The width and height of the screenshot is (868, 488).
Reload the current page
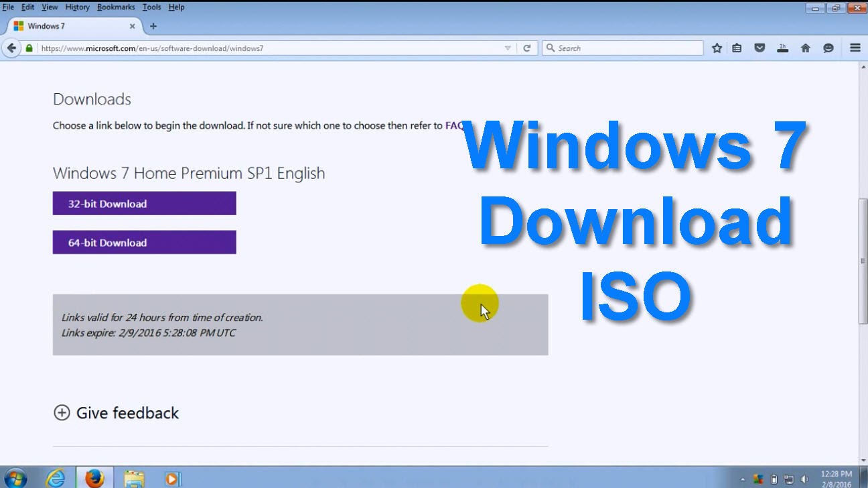tap(527, 48)
